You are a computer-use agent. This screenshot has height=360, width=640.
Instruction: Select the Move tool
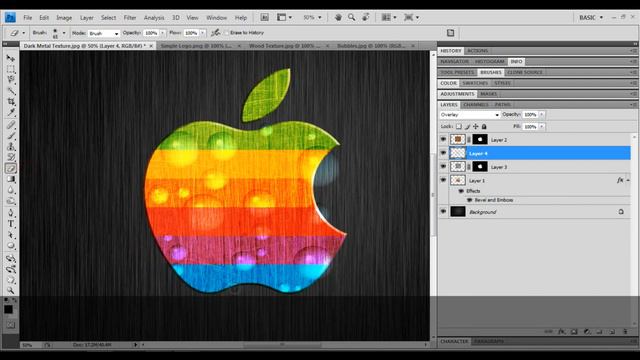[11, 58]
